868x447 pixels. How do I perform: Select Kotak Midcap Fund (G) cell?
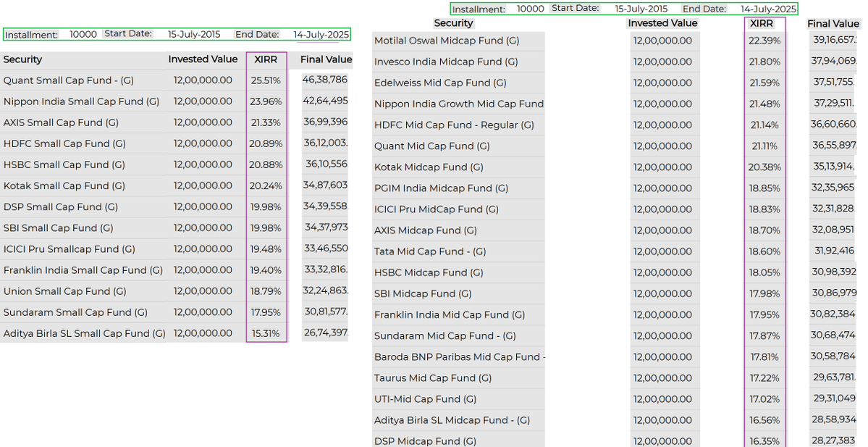tap(429, 167)
